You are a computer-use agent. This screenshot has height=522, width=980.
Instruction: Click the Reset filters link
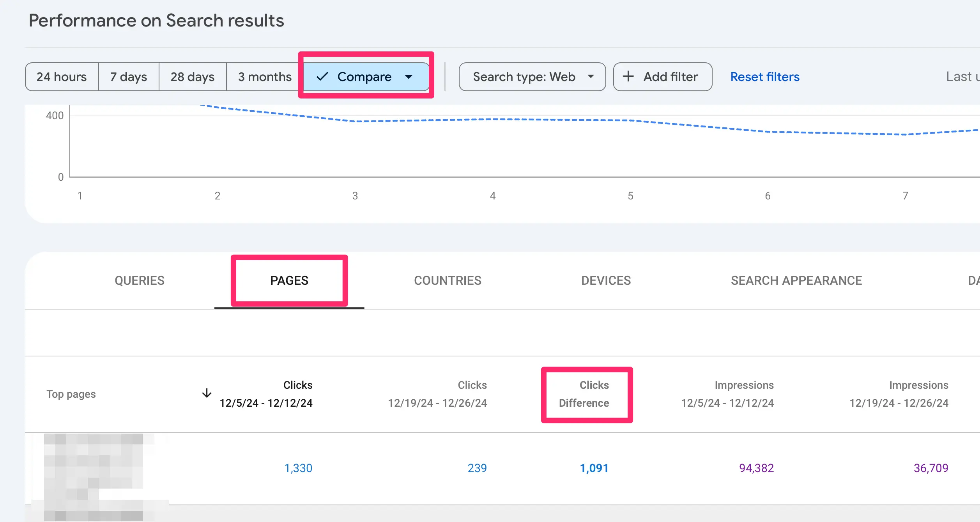[764, 77]
